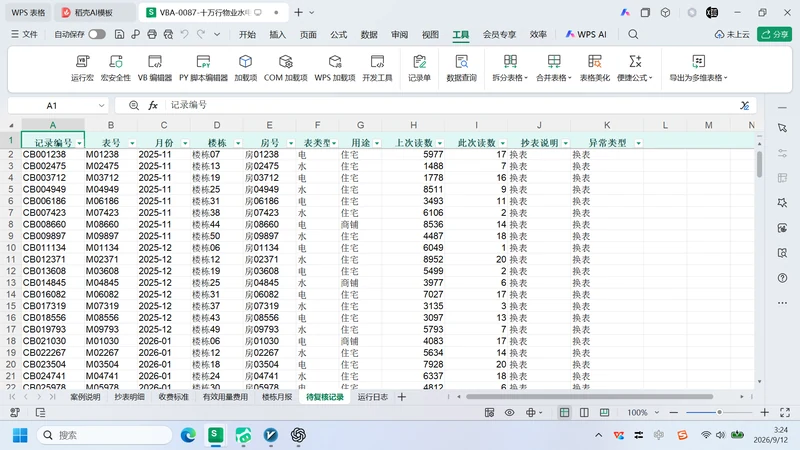Open the 文件 menu
The width and height of the screenshot is (800, 450).
pyautogui.click(x=24, y=34)
